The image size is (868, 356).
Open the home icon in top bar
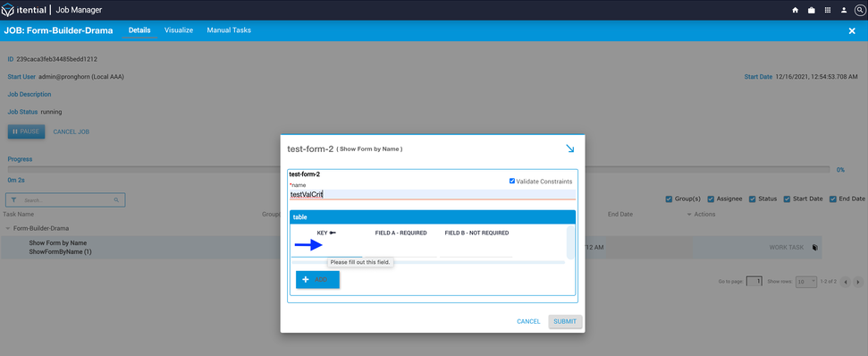point(795,10)
